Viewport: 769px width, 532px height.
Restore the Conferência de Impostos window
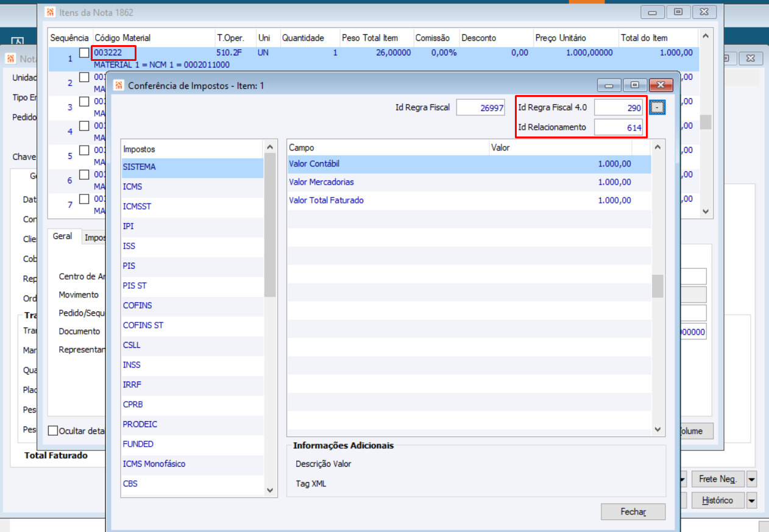pyautogui.click(x=634, y=85)
